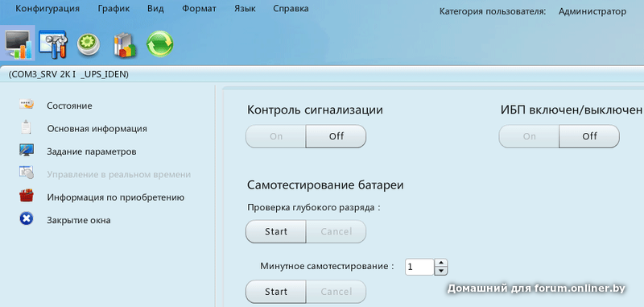Cancel the Минутное самотестирование test
Image resolution: width=644 pixels, height=307 pixels.
pos(336,292)
